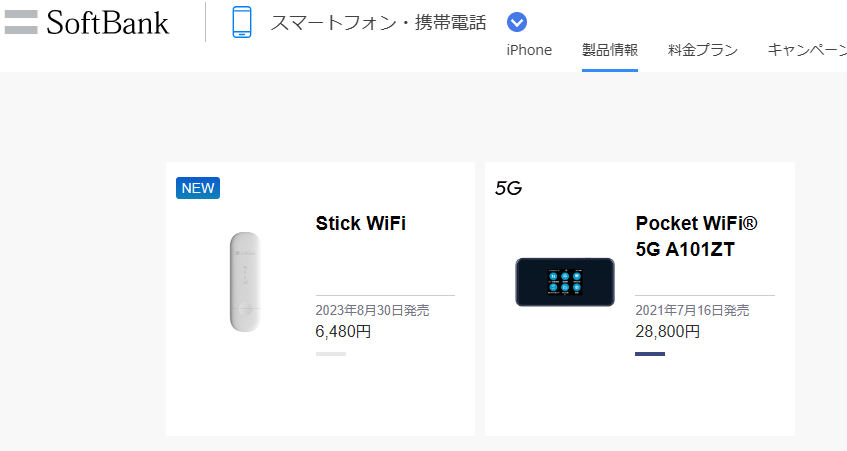847x451 pixels.
Task: Select the navy color swatch for Pocket WiFi
Action: [650, 354]
